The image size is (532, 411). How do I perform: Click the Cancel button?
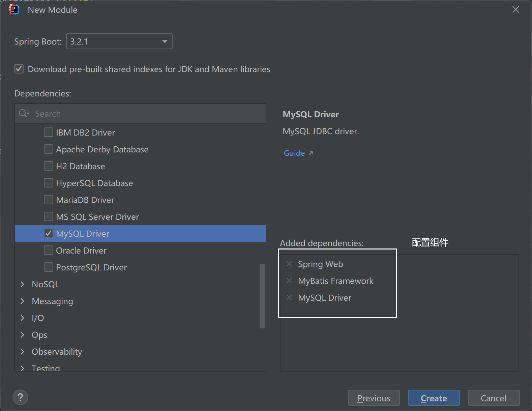pos(494,398)
